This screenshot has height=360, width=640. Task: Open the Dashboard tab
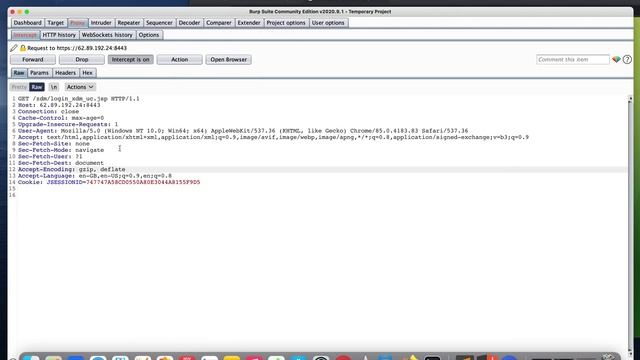27,23
